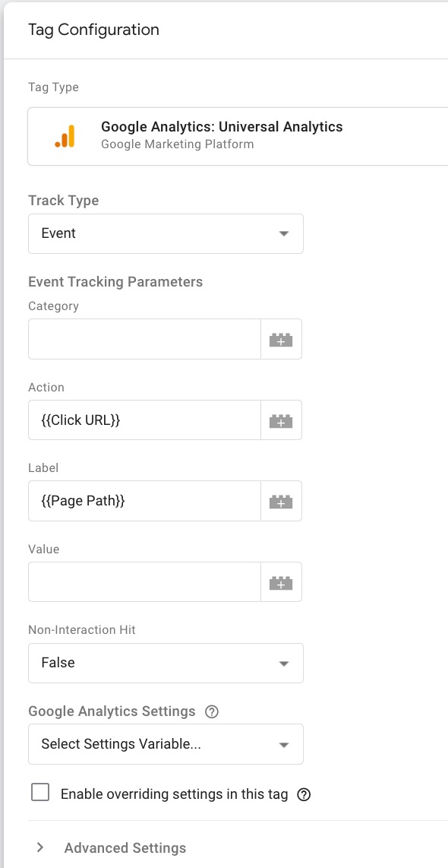Image resolution: width=448 pixels, height=868 pixels.
Task: Click the Google Analytics logo icon
Action: click(65, 136)
